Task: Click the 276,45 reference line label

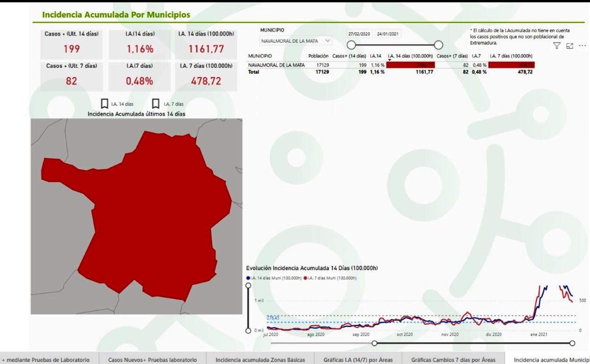Action: pos(273,318)
